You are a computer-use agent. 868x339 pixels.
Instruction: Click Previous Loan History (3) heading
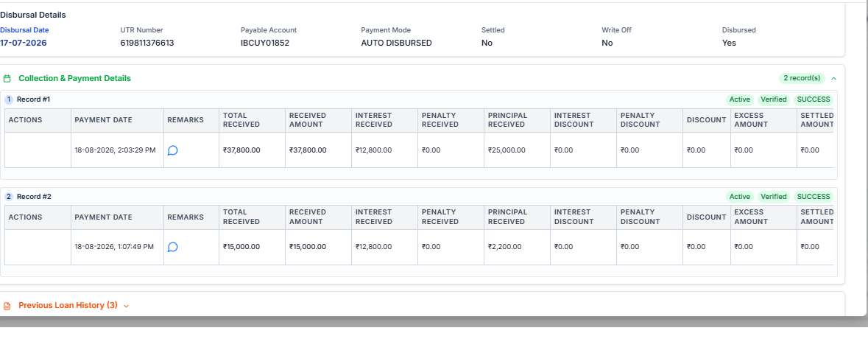click(68, 305)
